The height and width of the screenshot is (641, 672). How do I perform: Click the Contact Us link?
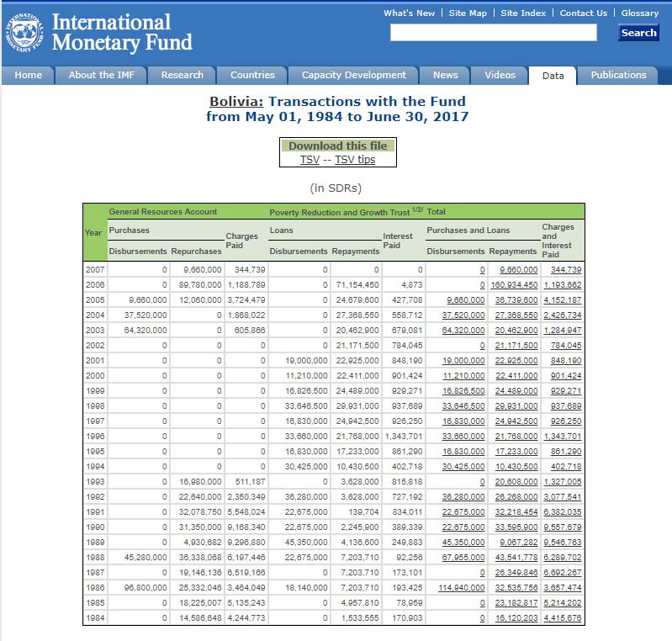tap(584, 13)
